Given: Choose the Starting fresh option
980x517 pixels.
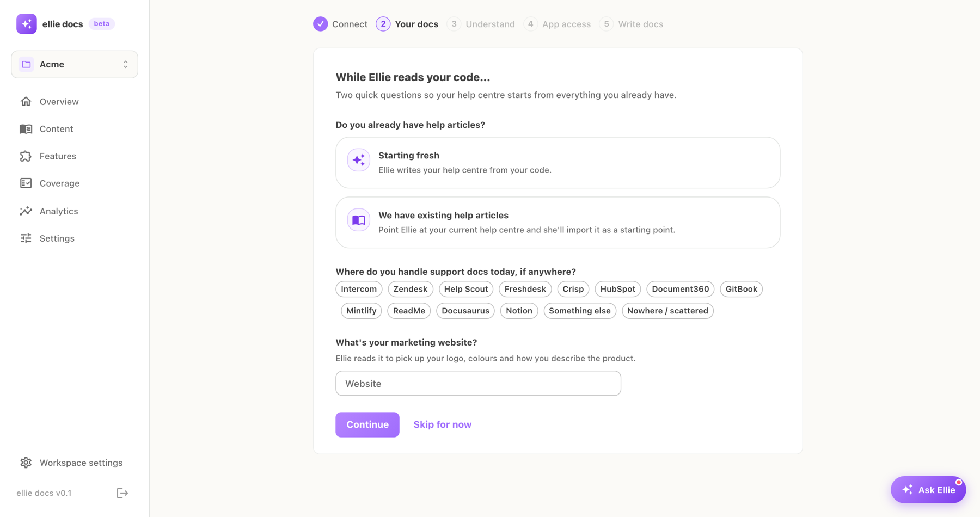Looking at the screenshot, I should [x=558, y=163].
